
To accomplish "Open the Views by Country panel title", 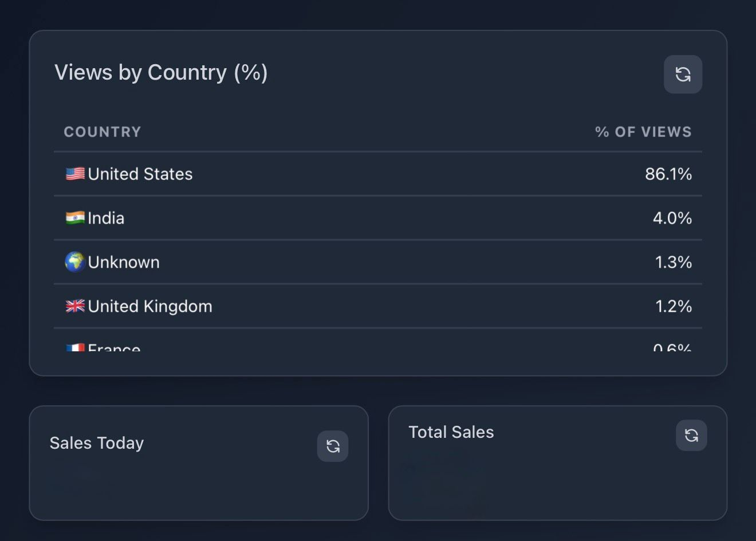I will point(162,73).
